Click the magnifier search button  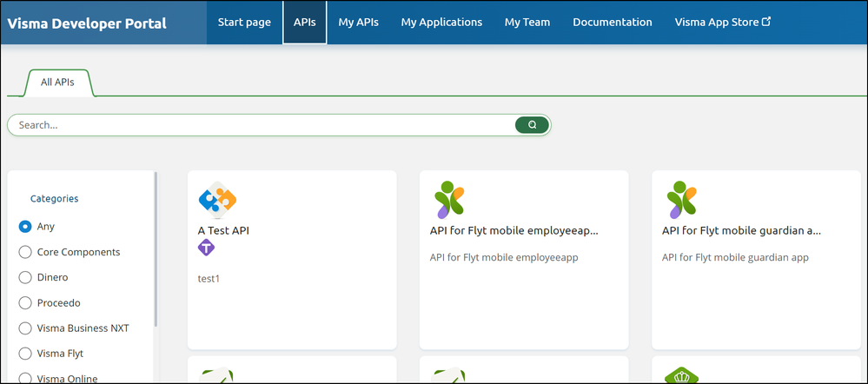pyautogui.click(x=532, y=125)
